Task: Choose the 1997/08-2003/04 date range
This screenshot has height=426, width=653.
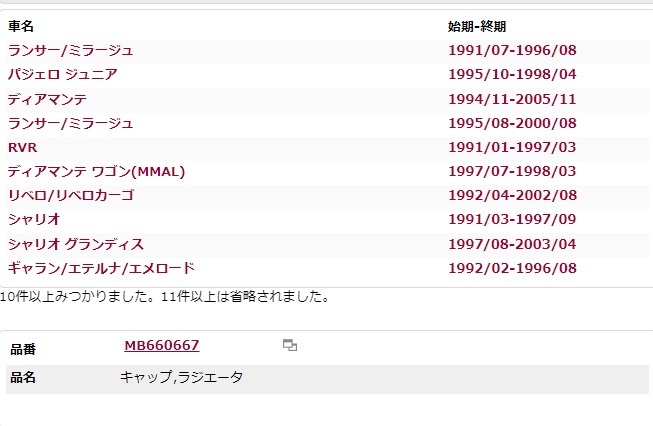Action: tap(513, 244)
